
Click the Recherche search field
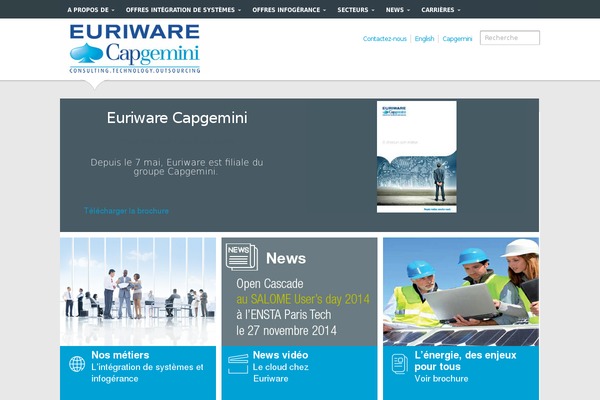click(x=509, y=38)
